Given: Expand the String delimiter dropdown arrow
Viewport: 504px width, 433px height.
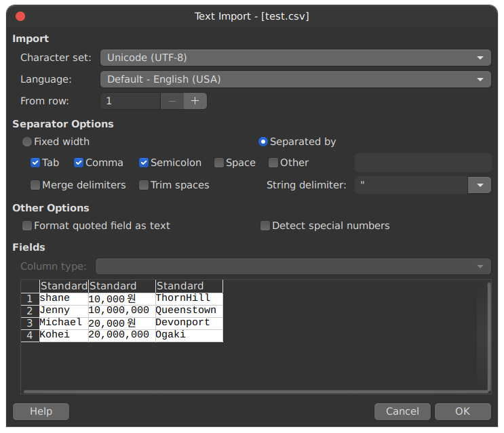Looking at the screenshot, I should [480, 185].
